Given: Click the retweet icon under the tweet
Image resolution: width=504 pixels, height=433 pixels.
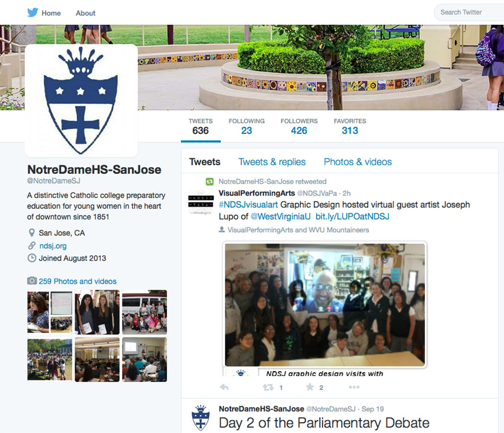Looking at the screenshot, I should (268, 387).
